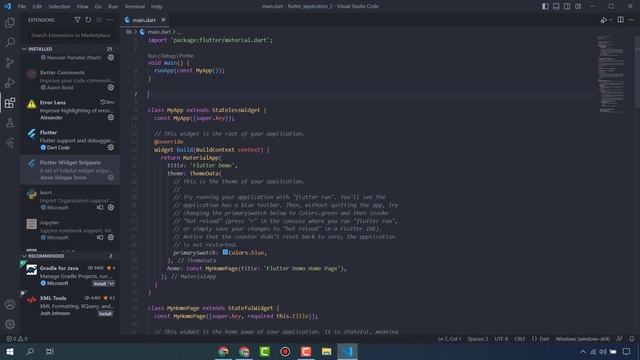Open errors and warnings count in status bar
The height and width of the screenshot is (360, 640).
pos(17,339)
